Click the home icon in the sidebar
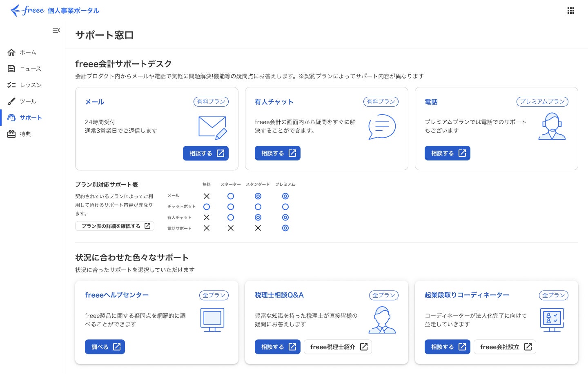 pos(11,52)
